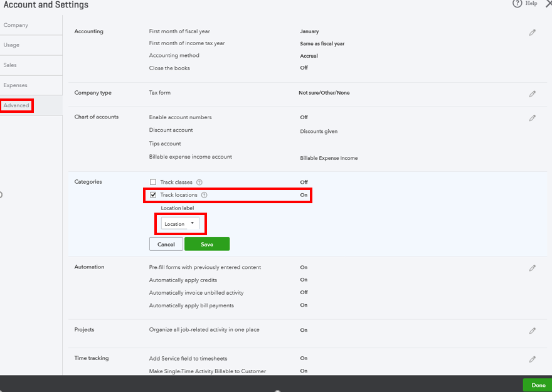Show help tooltip for Track classes
Image resolution: width=552 pixels, height=392 pixels.
click(199, 183)
